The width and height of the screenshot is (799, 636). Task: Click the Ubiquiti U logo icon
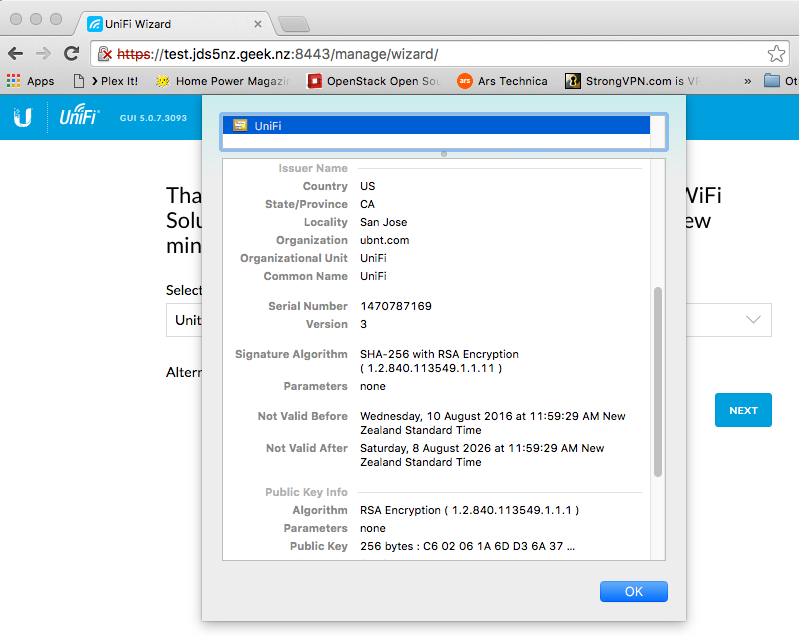(22, 117)
